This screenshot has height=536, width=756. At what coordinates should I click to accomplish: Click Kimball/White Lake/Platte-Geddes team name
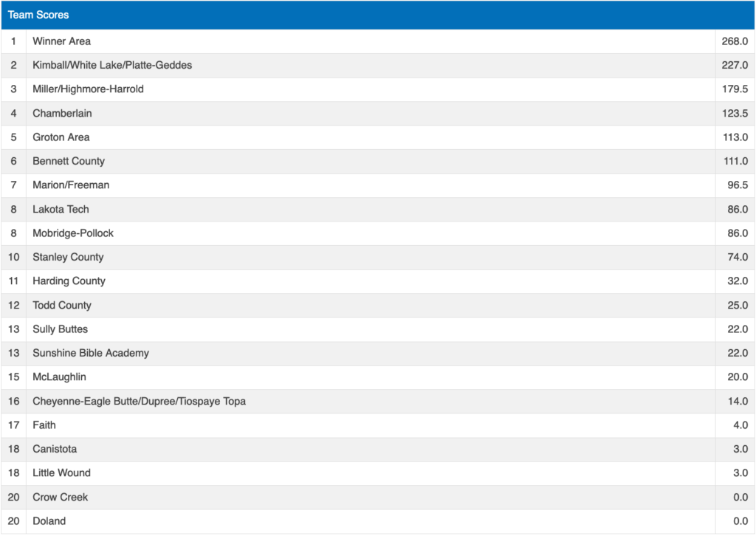pos(111,65)
